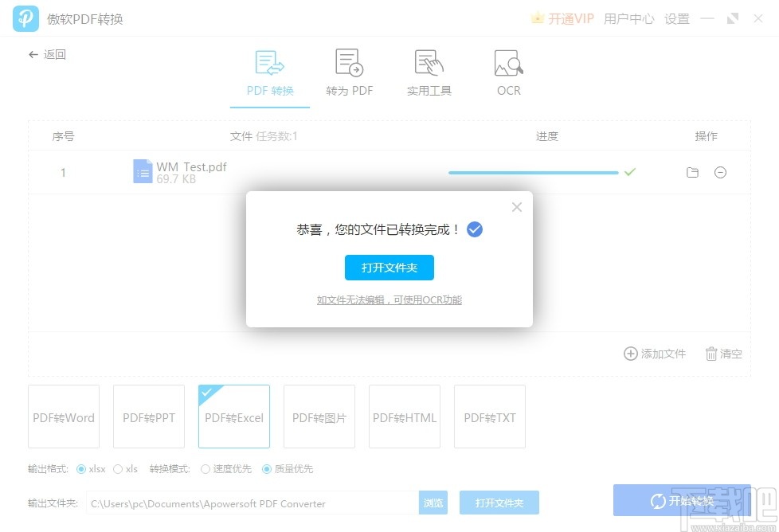Screen dimensions: 779x532
Task: Select PDF转图片 conversion mode
Action: (x=319, y=416)
